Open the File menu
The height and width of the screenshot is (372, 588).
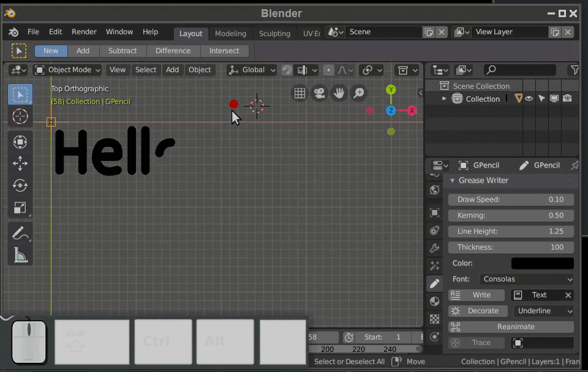click(33, 32)
